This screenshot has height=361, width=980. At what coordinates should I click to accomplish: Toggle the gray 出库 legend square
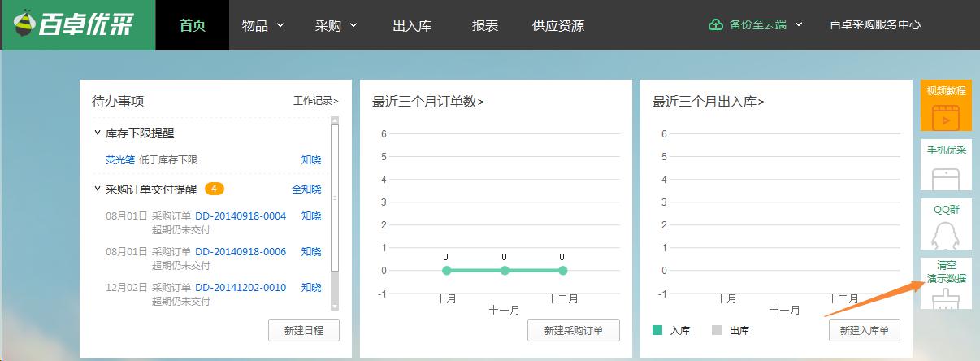717,330
